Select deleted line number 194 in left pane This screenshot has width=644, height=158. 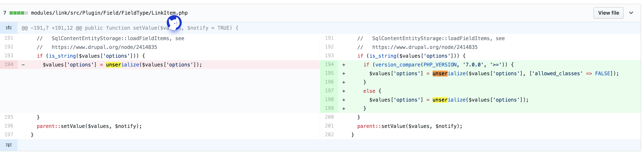click(x=9, y=64)
